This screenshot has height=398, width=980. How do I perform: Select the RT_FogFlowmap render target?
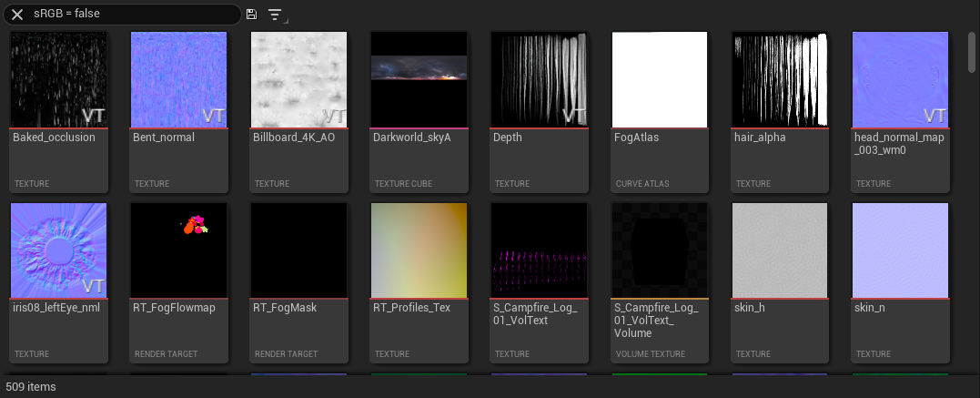tap(179, 250)
